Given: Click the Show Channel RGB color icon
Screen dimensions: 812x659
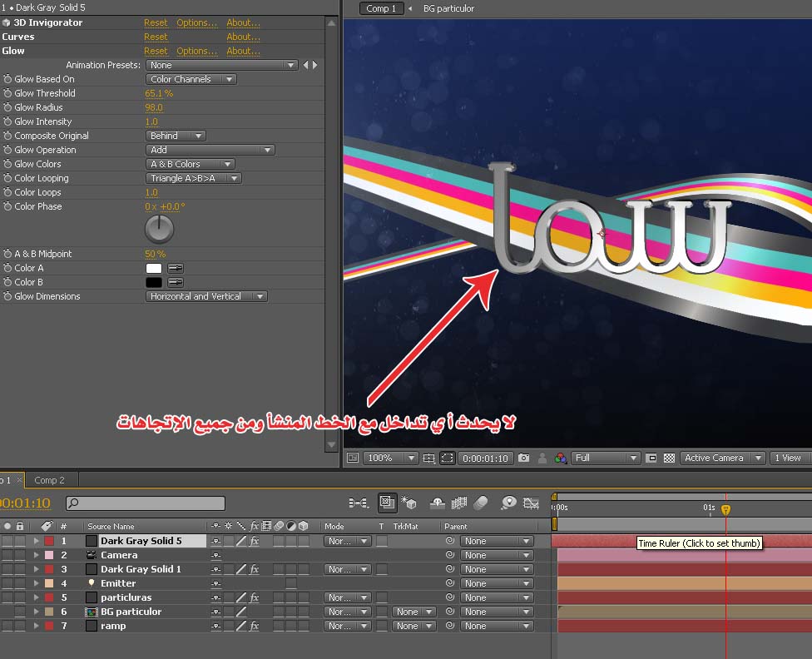Looking at the screenshot, I should (561, 458).
